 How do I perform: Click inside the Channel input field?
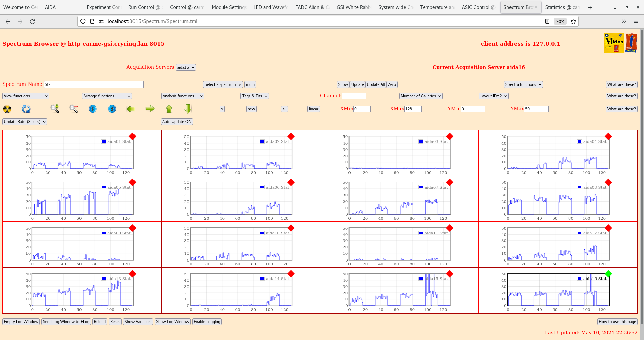pos(354,96)
